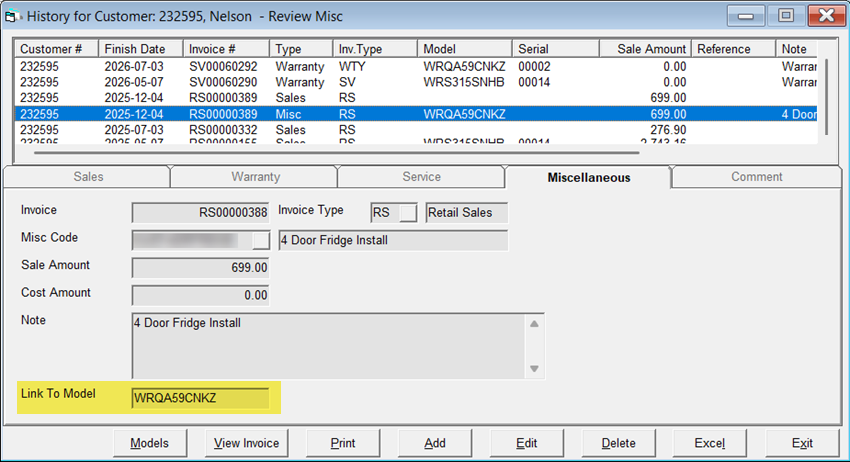Select the Service tab
Image resolution: width=850 pixels, height=462 pixels.
click(x=421, y=177)
